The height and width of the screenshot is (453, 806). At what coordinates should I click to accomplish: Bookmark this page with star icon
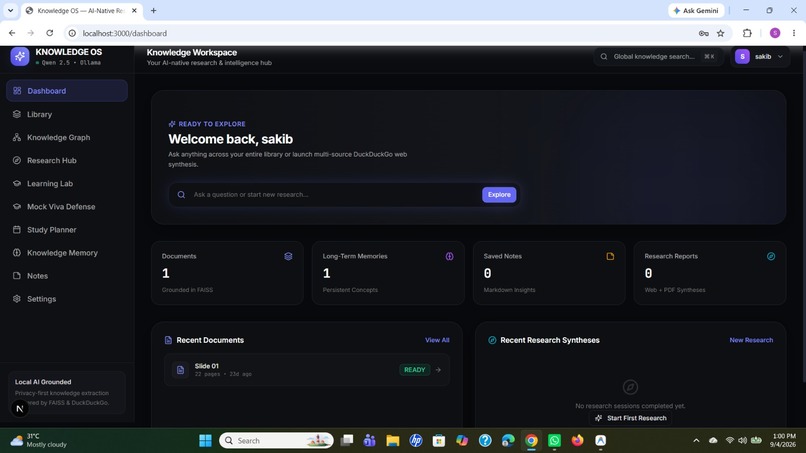(x=721, y=33)
